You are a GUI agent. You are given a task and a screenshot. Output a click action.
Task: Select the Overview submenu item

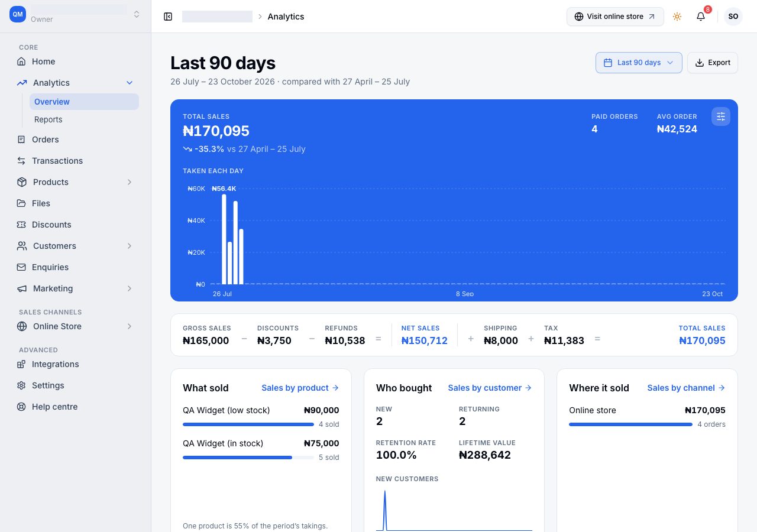coord(84,102)
